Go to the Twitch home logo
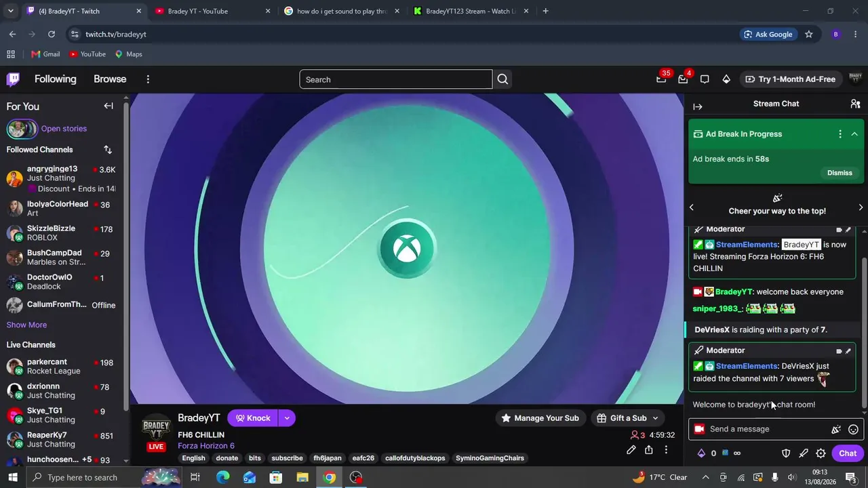This screenshot has width=868, height=488. [13, 79]
